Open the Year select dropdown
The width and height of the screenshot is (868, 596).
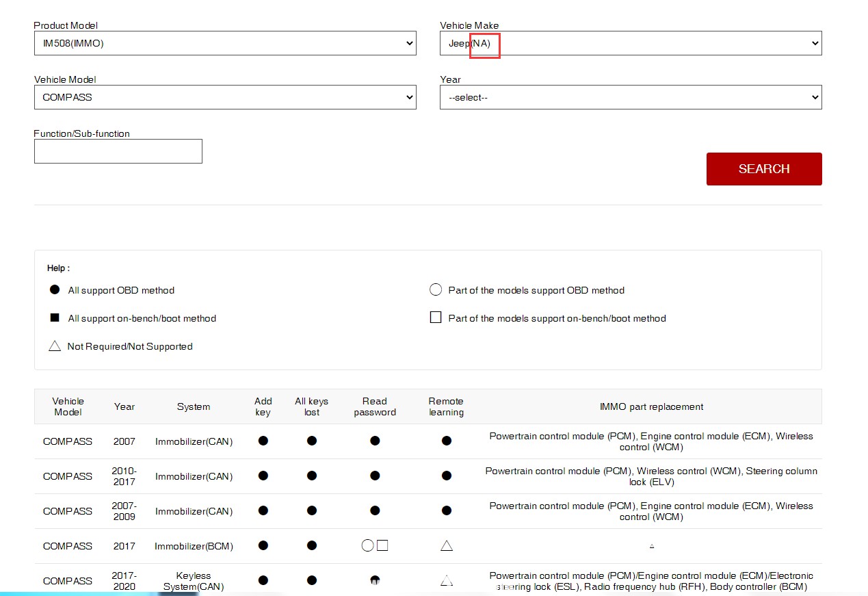[631, 97]
